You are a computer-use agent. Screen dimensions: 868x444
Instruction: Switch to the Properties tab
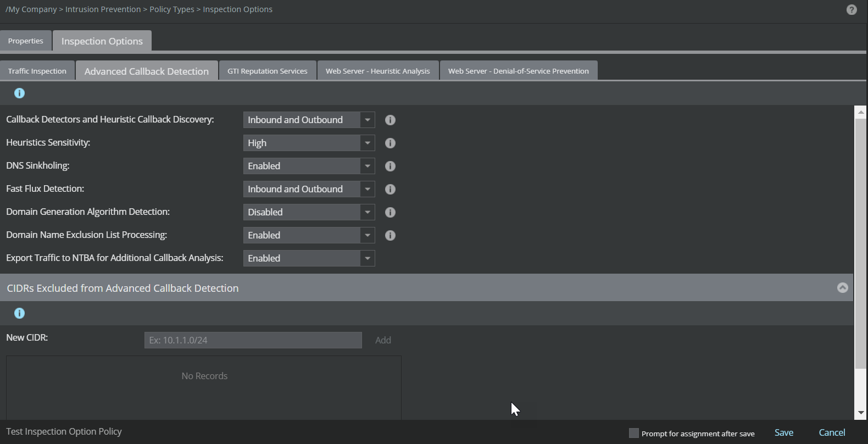coord(26,41)
